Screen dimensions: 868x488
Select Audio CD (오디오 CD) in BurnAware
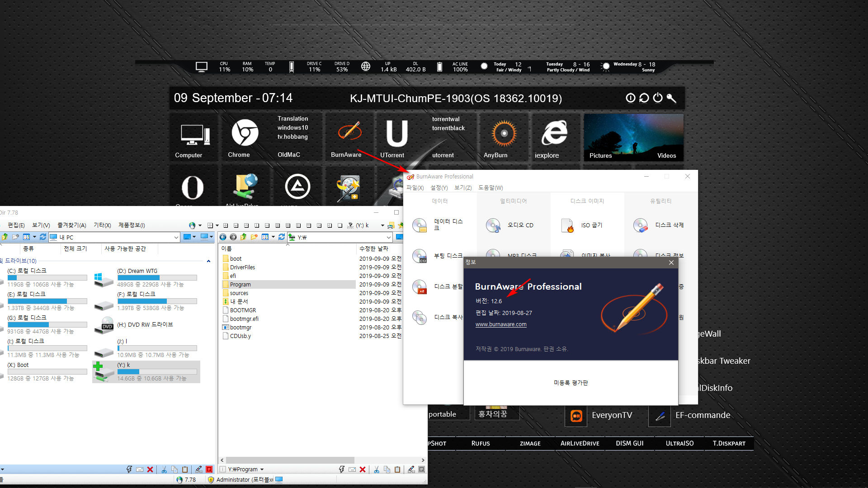(x=510, y=225)
